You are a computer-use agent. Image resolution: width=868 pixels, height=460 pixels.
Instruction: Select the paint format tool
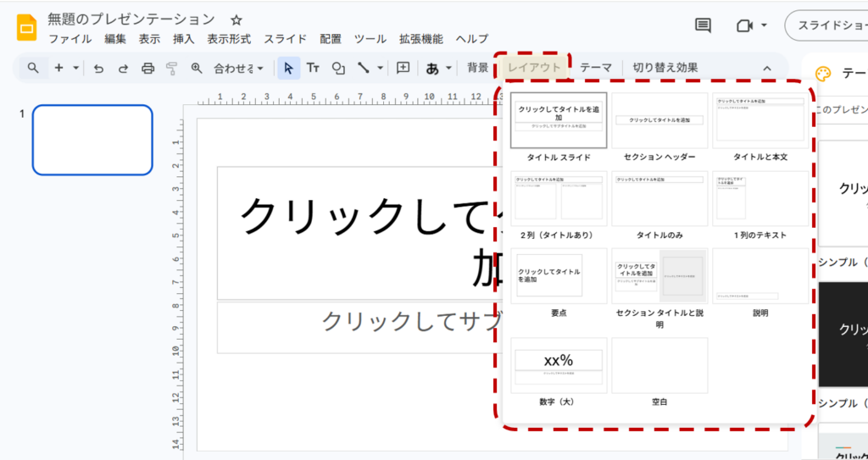(171, 68)
